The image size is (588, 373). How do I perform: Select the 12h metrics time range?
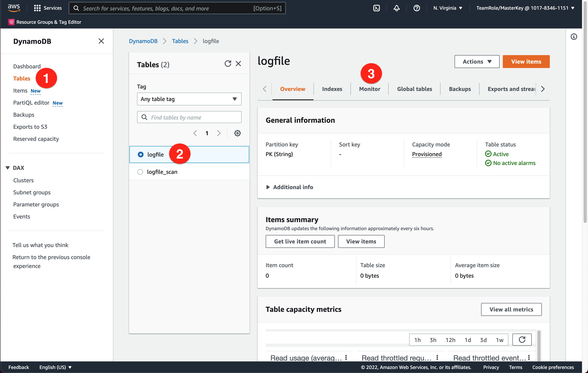pyautogui.click(x=450, y=340)
